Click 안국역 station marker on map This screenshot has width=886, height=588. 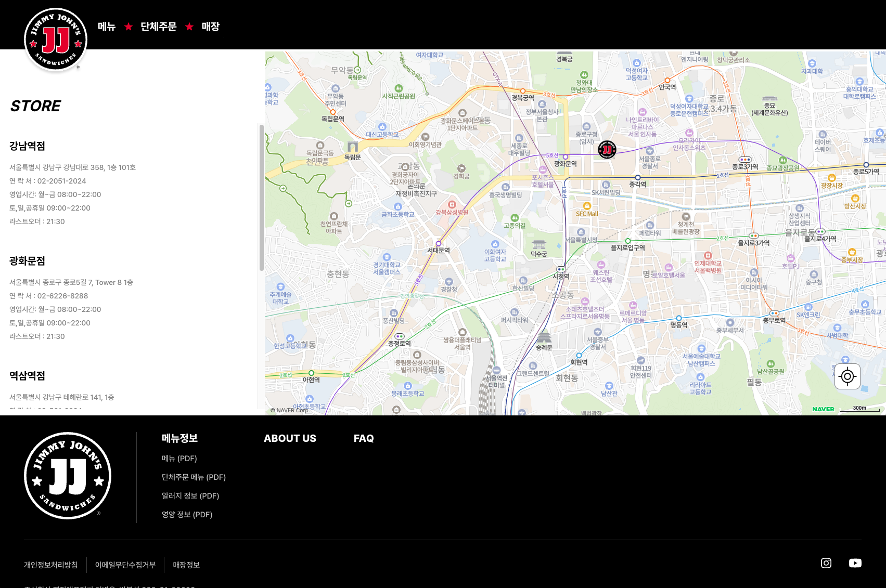coord(667,81)
